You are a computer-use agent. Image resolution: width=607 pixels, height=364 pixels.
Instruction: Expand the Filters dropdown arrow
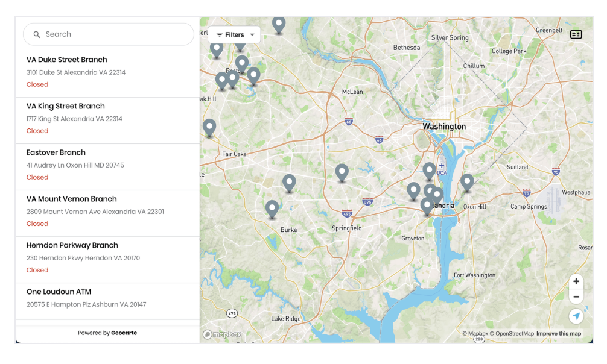coord(252,35)
